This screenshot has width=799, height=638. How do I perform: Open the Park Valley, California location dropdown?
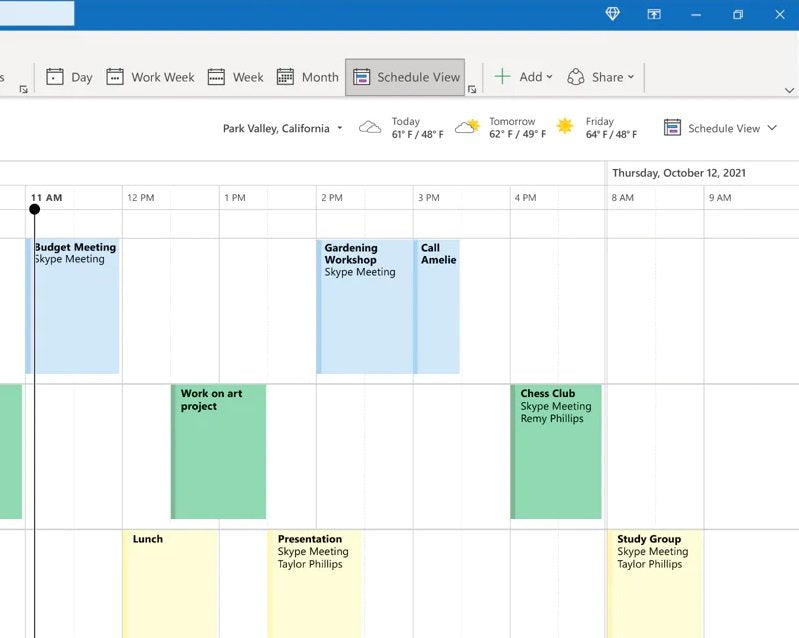tap(282, 128)
